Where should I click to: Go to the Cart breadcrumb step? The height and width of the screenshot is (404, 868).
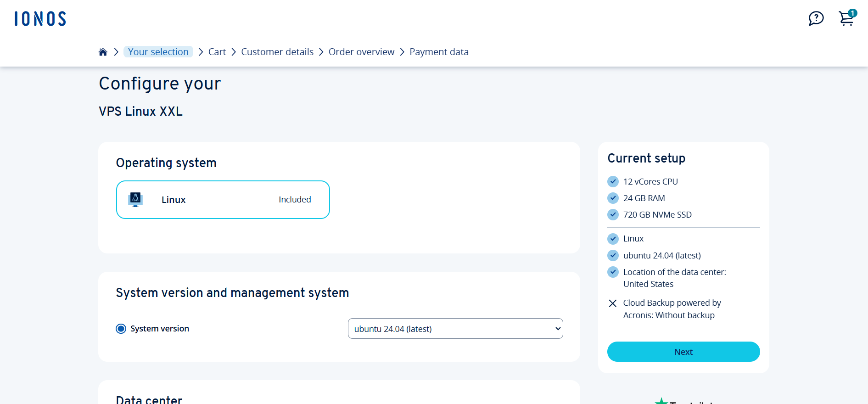point(217,52)
